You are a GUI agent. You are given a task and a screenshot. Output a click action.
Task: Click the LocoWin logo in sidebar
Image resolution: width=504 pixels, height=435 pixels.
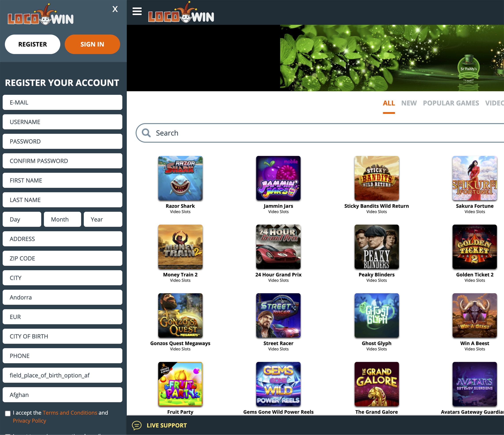point(41,15)
